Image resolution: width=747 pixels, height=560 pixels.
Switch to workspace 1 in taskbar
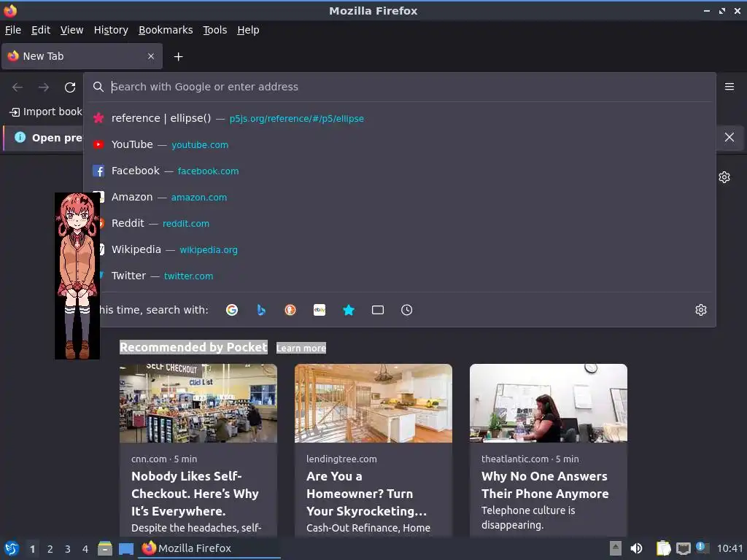pos(32,549)
